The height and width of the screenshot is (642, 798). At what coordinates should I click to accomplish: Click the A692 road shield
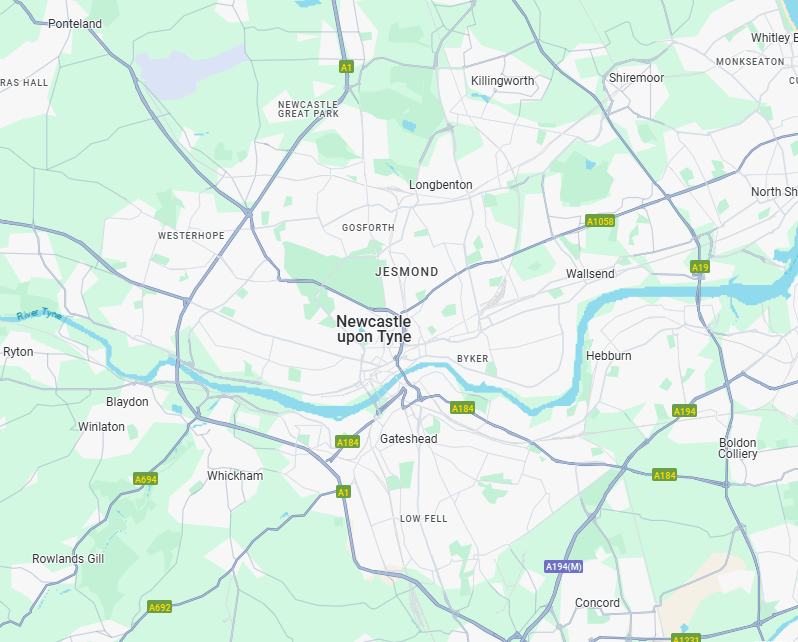click(x=160, y=607)
